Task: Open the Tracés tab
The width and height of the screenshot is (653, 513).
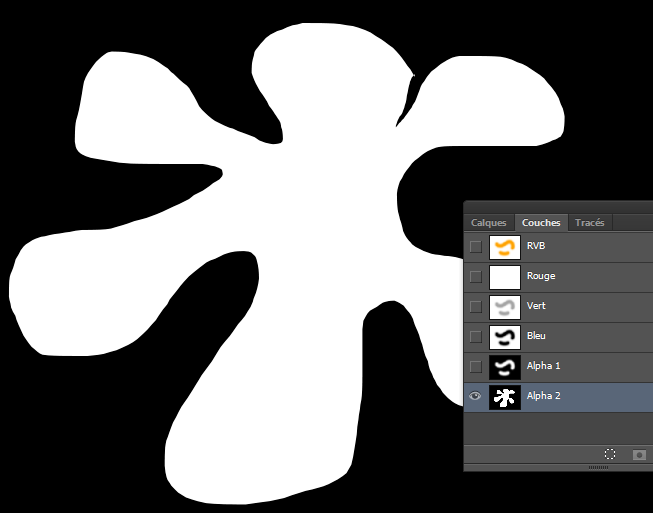Action: pyautogui.click(x=589, y=223)
